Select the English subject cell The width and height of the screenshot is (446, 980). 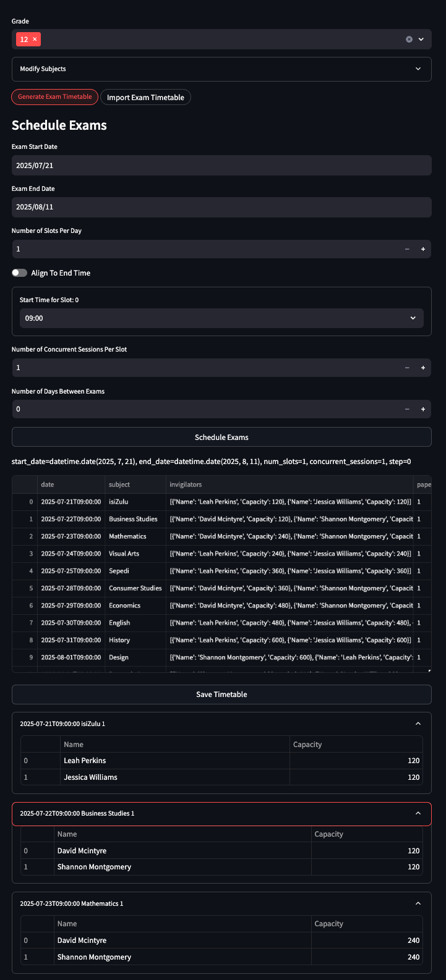135,623
